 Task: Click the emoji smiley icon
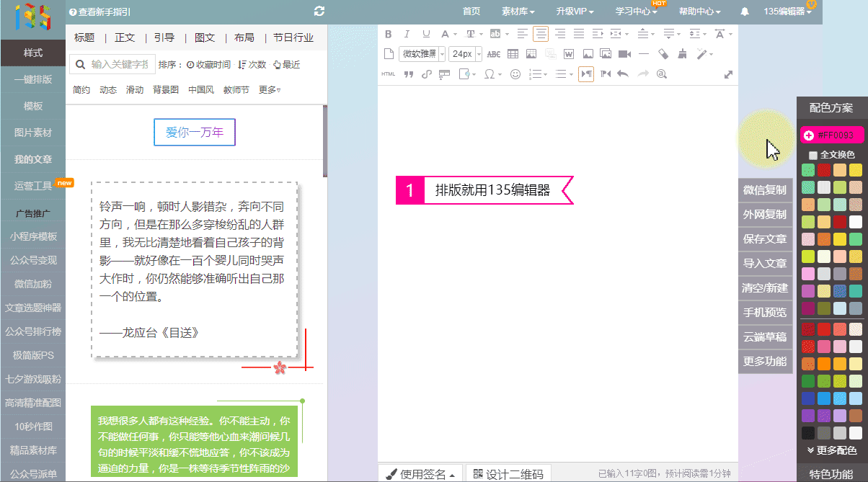point(515,73)
